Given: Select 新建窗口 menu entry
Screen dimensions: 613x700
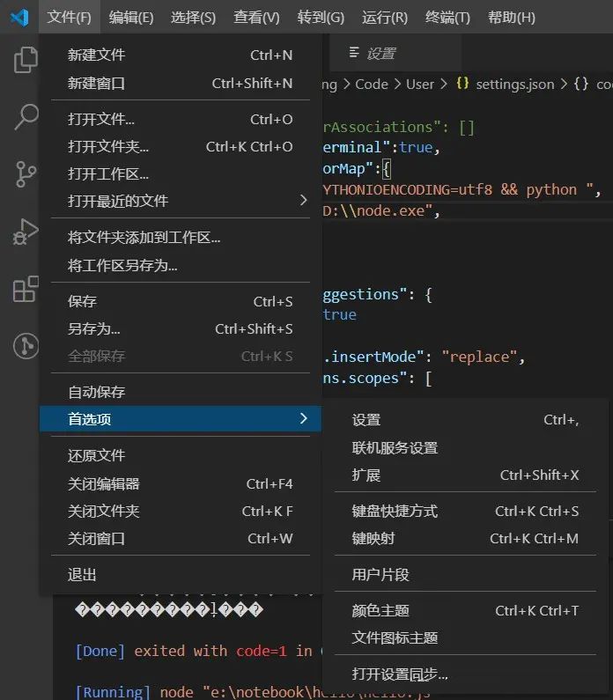Looking at the screenshot, I should [181, 83].
